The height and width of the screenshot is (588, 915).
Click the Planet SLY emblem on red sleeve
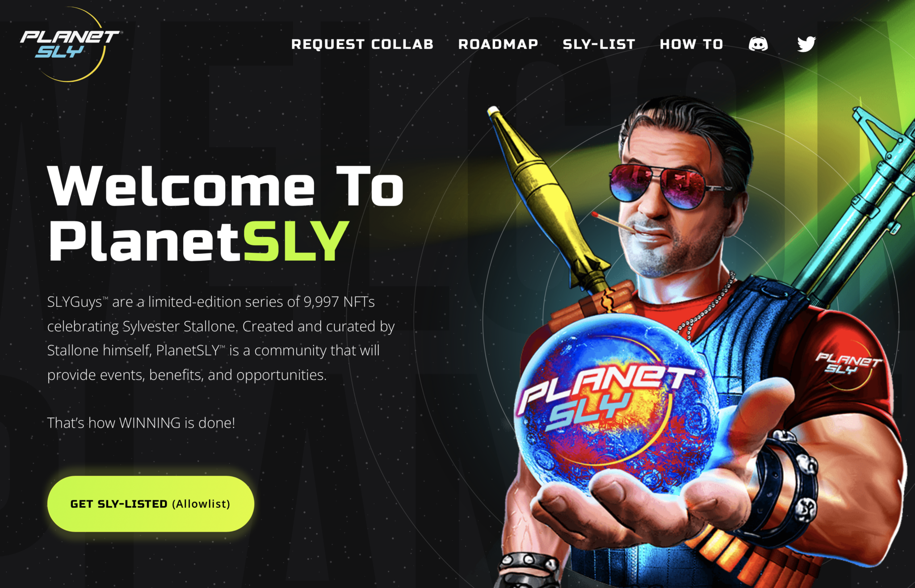coord(848,364)
